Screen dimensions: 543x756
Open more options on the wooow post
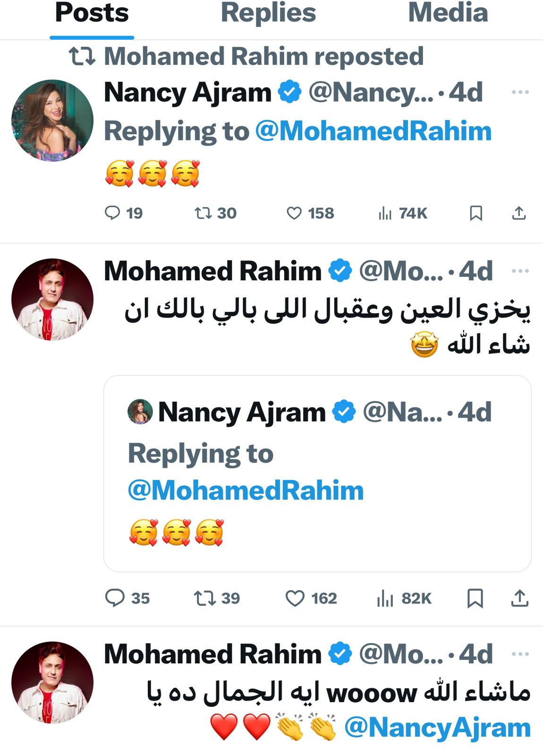point(520,654)
